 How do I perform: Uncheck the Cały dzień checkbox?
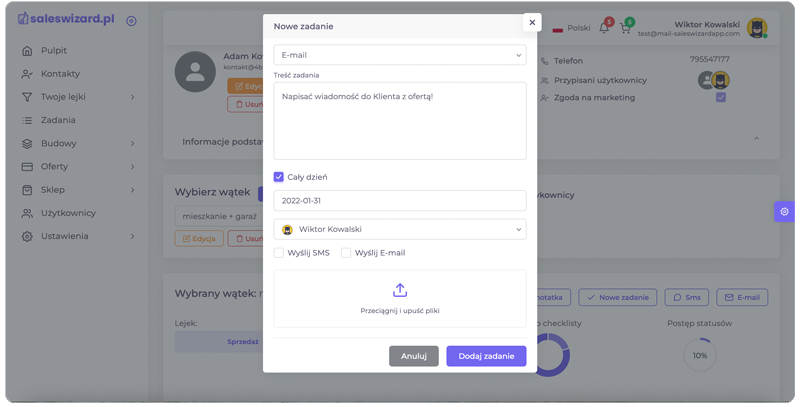click(279, 177)
